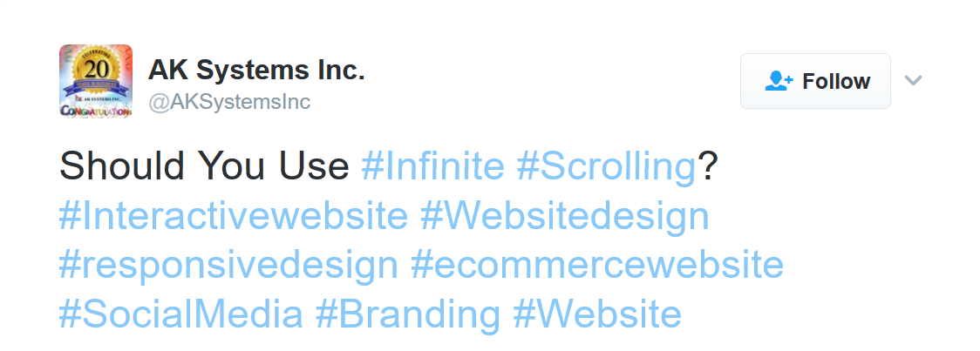This screenshot has height=351, width=980.
Task: Click the Congratulations banner in the profile picture
Action: coord(96,111)
